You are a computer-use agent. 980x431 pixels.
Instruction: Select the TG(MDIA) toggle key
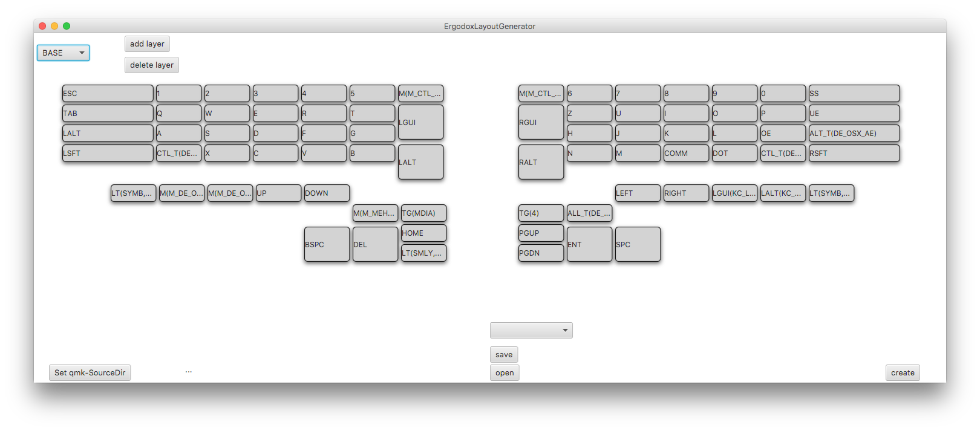pos(423,213)
